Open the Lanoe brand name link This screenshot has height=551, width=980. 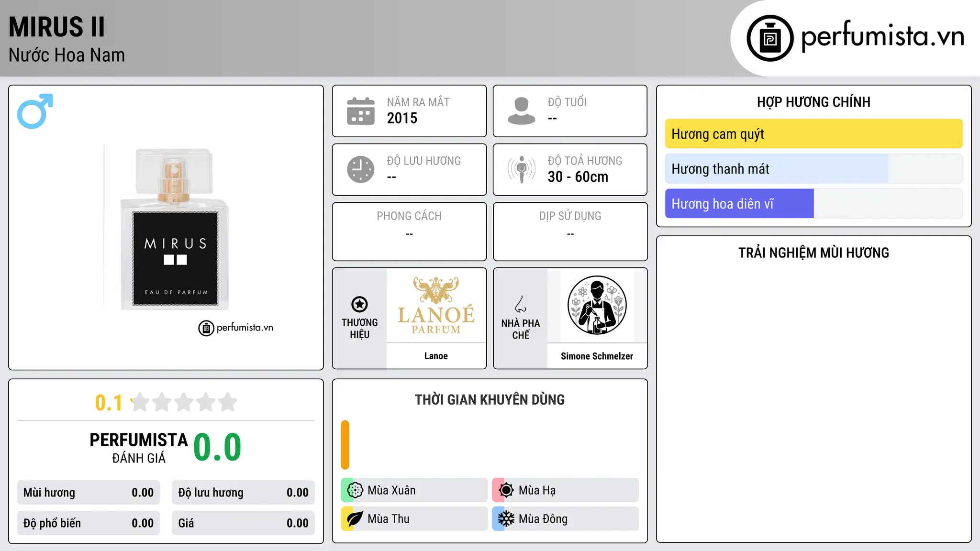click(436, 356)
